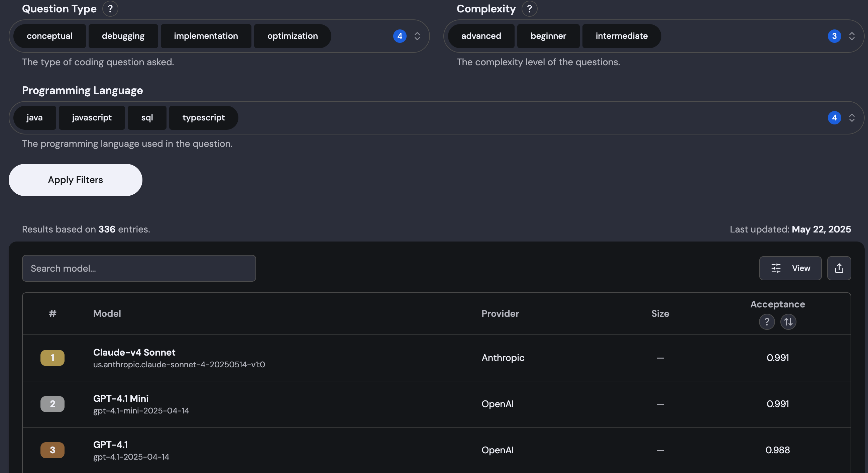Image resolution: width=868 pixels, height=473 pixels.
Task: Expand the Question Type selector chevrons
Action: (417, 36)
